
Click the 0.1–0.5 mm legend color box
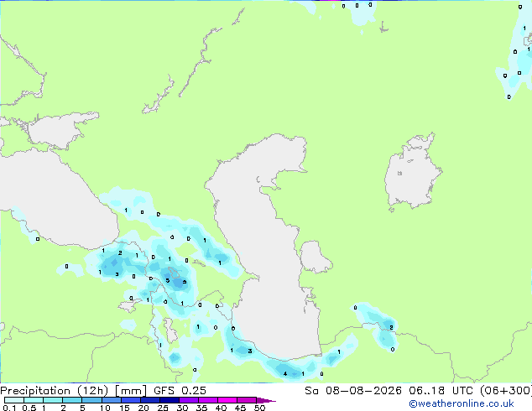pyautogui.click(x=14, y=400)
